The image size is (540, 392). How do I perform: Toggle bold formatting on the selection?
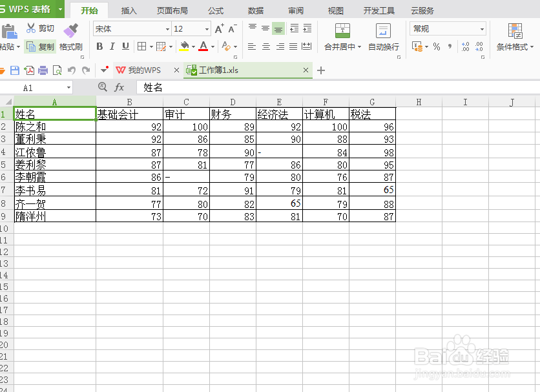point(100,46)
